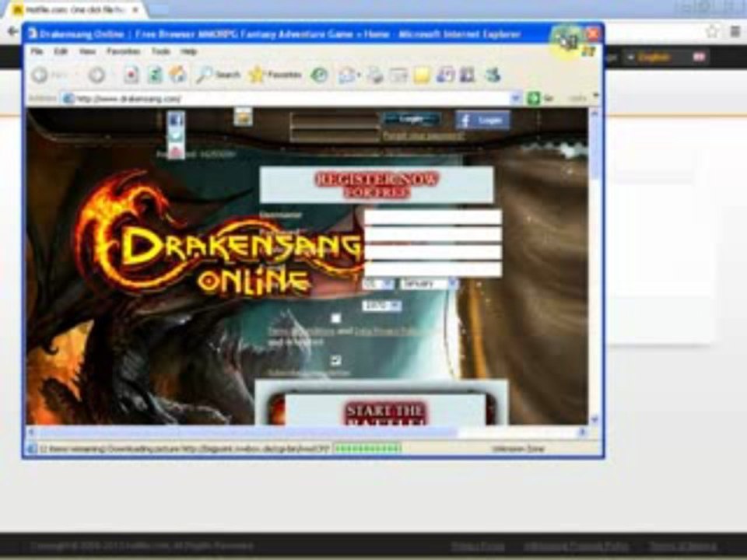
Task: Click the Chrome menu icon at far right
Action: 735,32
